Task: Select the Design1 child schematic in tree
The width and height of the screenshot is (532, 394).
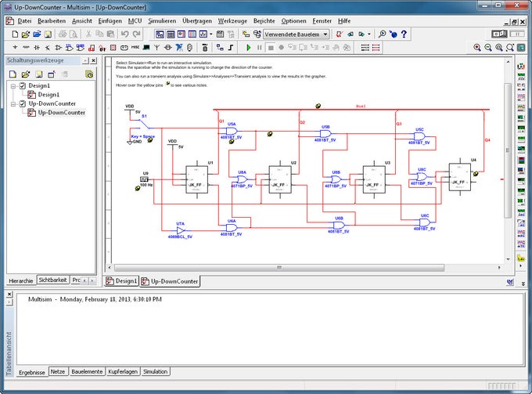Action: click(x=49, y=95)
